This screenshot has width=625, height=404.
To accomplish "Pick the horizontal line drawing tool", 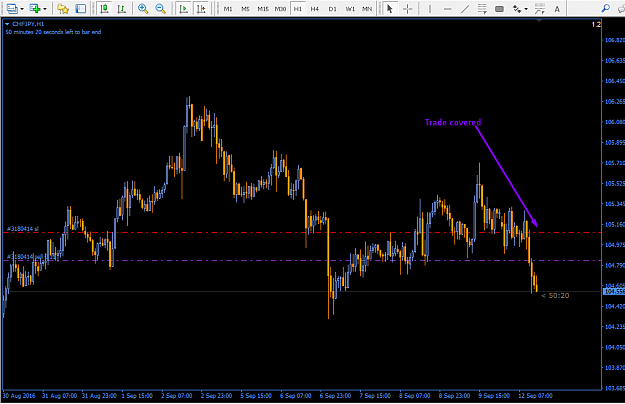I will click(447, 8).
